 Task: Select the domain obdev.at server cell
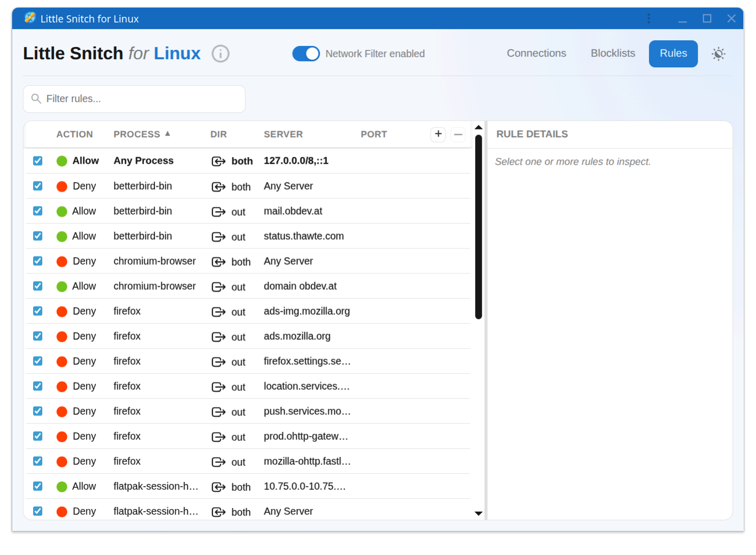click(x=300, y=286)
